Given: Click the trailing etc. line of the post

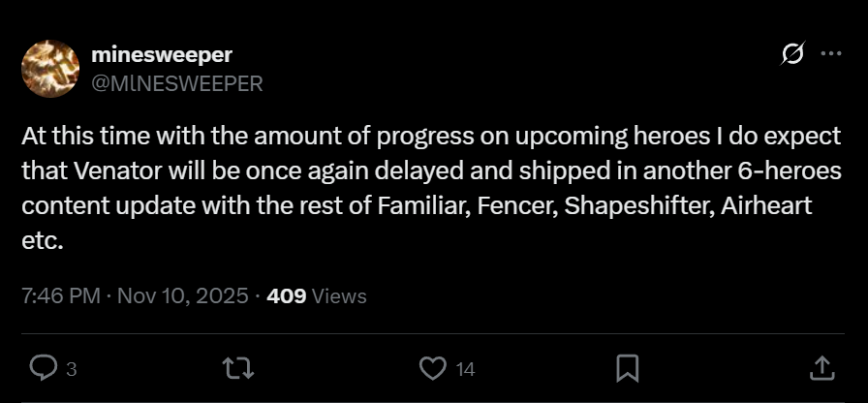Looking at the screenshot, I should pos(43,241).
